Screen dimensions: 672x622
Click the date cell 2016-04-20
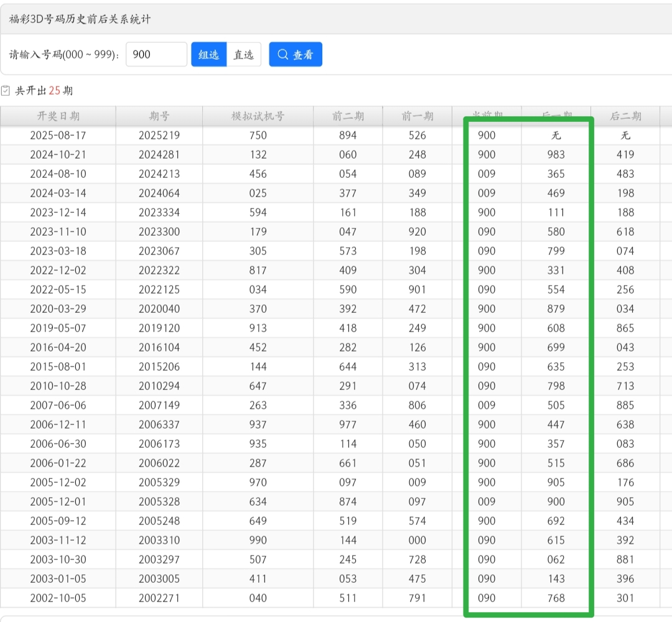(58, 348)
